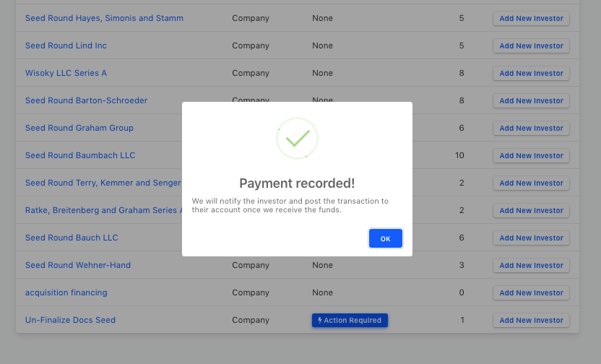Open Seed Round Graham Group link

click(79, 128)
